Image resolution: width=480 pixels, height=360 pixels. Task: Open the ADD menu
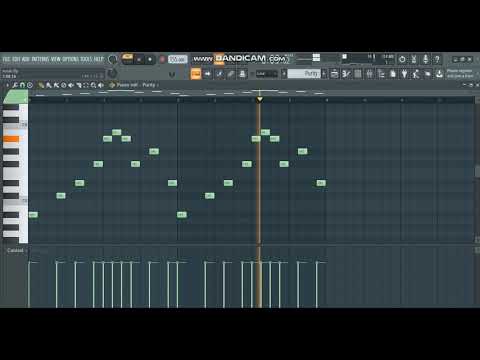coord(26,59)
